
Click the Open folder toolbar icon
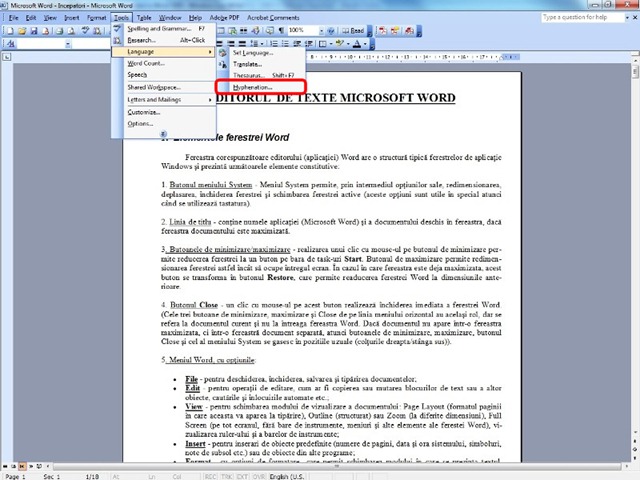pyautogui.click(x=22, y=31)
